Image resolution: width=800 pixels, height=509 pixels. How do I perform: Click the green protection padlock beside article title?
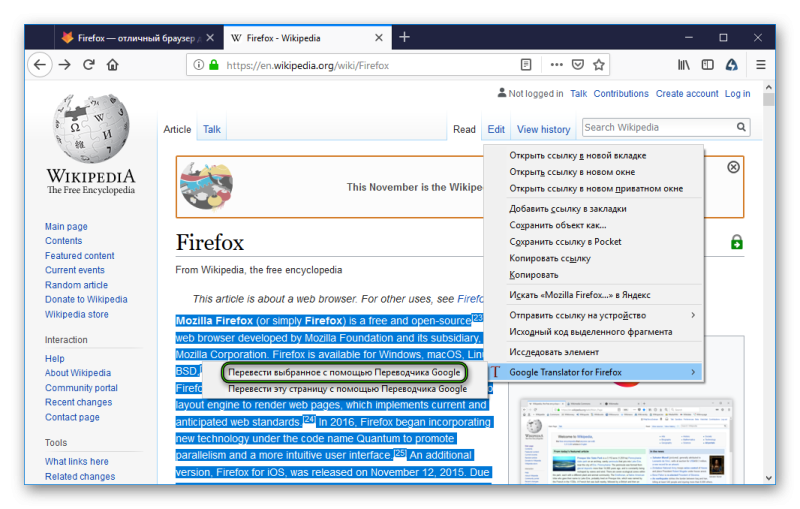point(736,242)
